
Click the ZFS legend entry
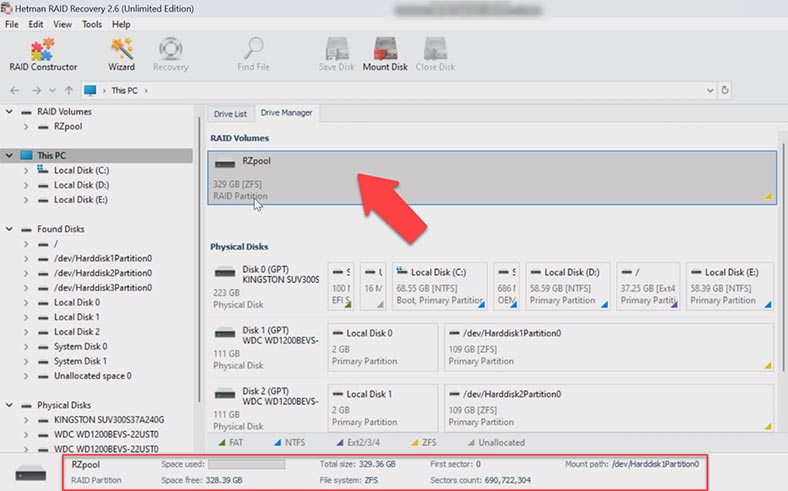point(423,443)
